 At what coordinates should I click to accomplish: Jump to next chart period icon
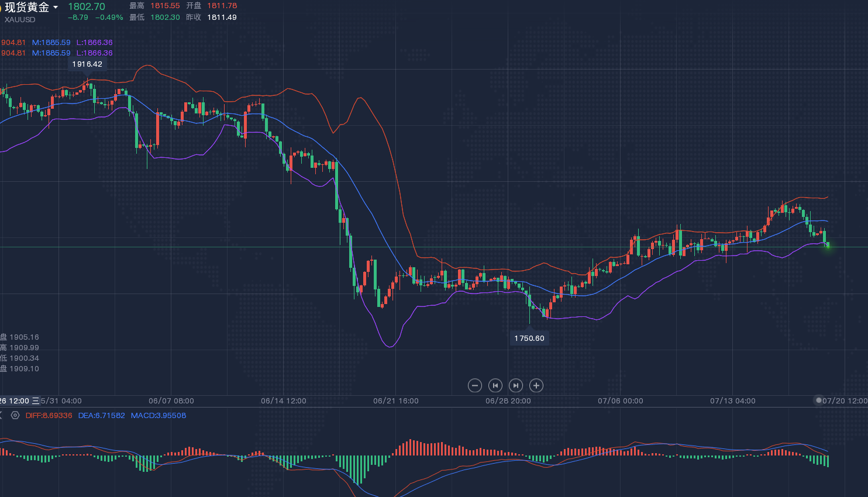516,385
